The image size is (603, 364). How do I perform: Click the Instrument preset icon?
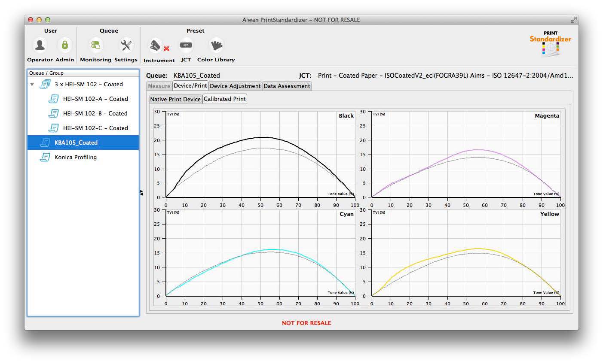(156, 45)
